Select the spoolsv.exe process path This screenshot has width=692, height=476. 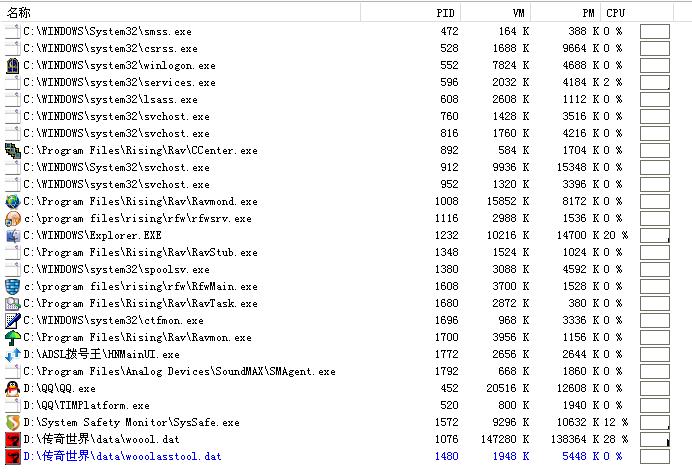click(117, 270)
